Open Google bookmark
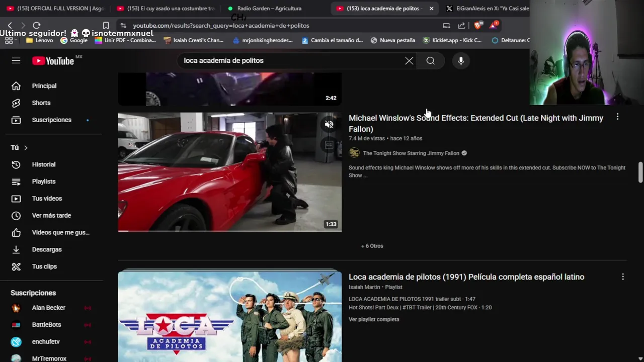 pos(74,40)
